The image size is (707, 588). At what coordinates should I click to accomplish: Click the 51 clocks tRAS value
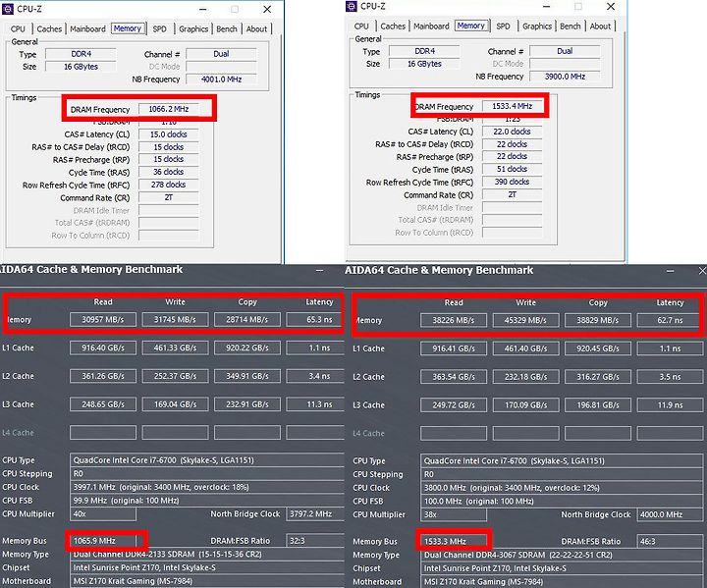(x=513, y=170)
